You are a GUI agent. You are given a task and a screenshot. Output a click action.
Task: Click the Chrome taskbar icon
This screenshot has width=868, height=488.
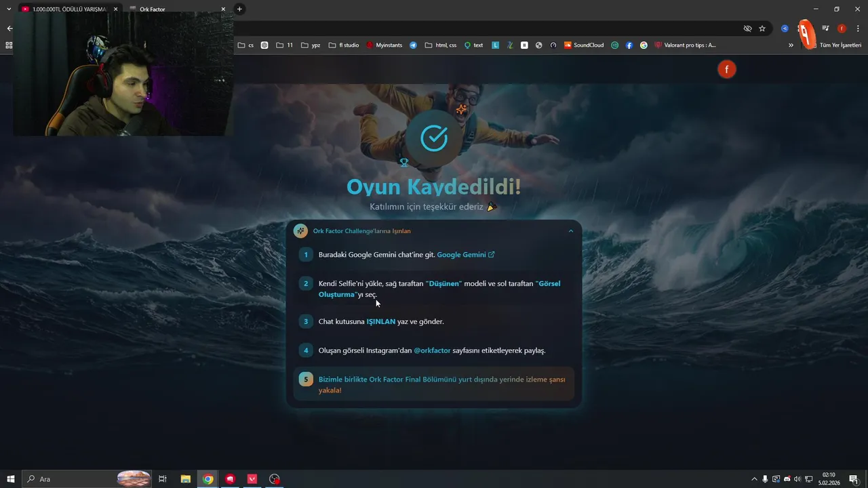208,479
